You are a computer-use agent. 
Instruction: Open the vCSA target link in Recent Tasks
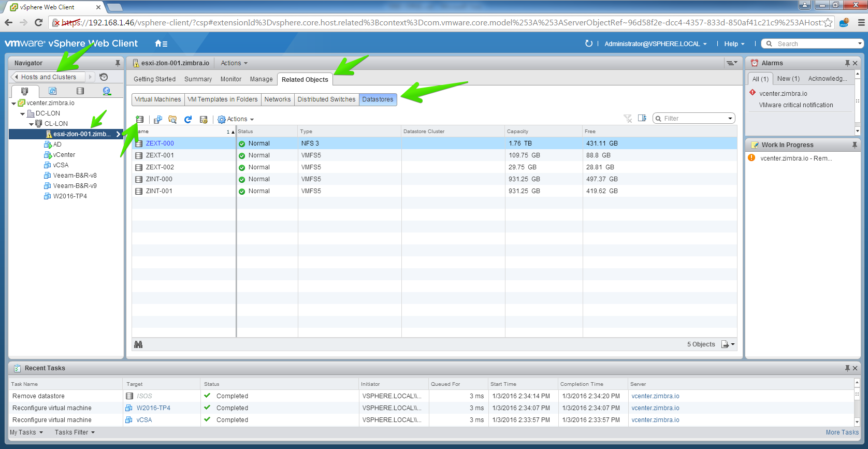[x=144, y=420]
